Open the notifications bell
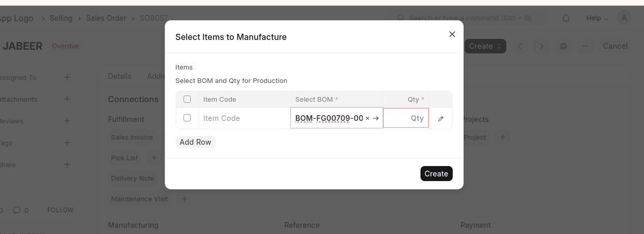This screenshot has height=234, width=644. 566,18
